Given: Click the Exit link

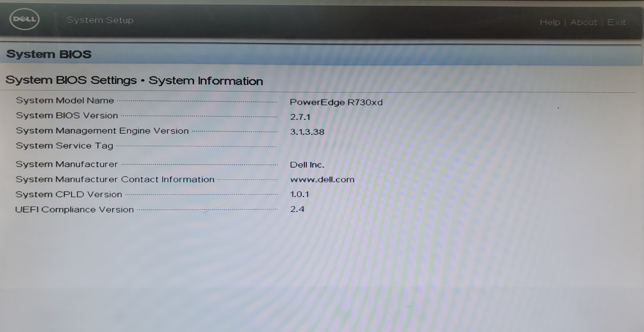Looking at the screenshot, I should 616,22.
